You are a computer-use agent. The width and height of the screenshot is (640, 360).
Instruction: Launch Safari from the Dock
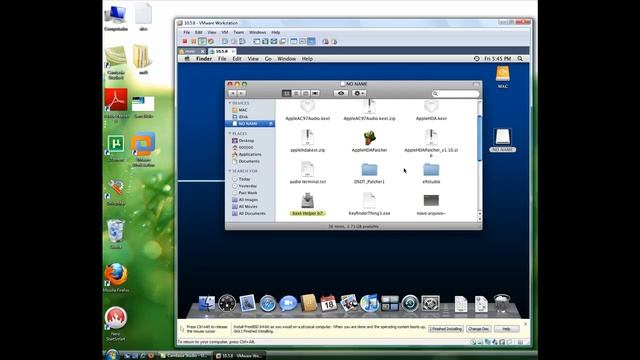point(268,304)
